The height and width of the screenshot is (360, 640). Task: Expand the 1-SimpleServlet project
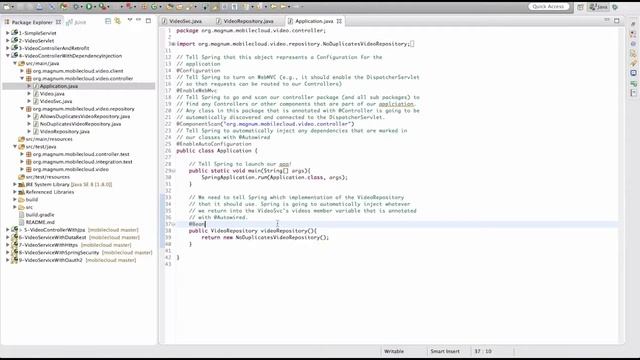pos(7,33)
